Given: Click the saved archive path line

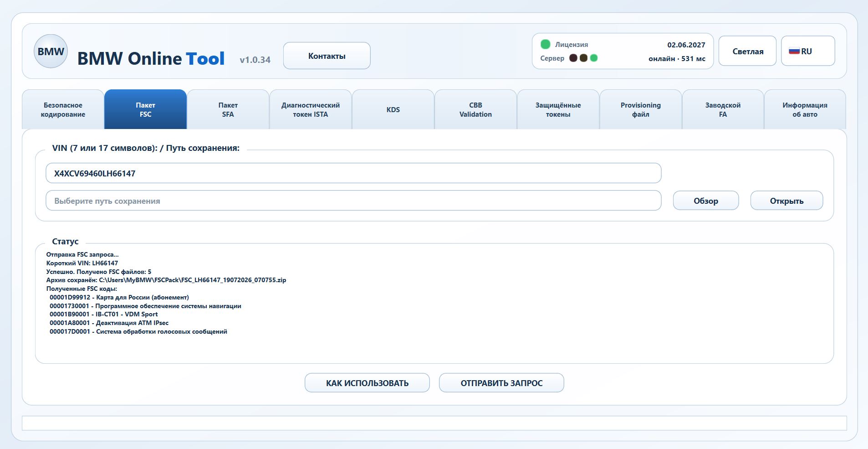Looking at the screenshot, I should tap(166, 280).
